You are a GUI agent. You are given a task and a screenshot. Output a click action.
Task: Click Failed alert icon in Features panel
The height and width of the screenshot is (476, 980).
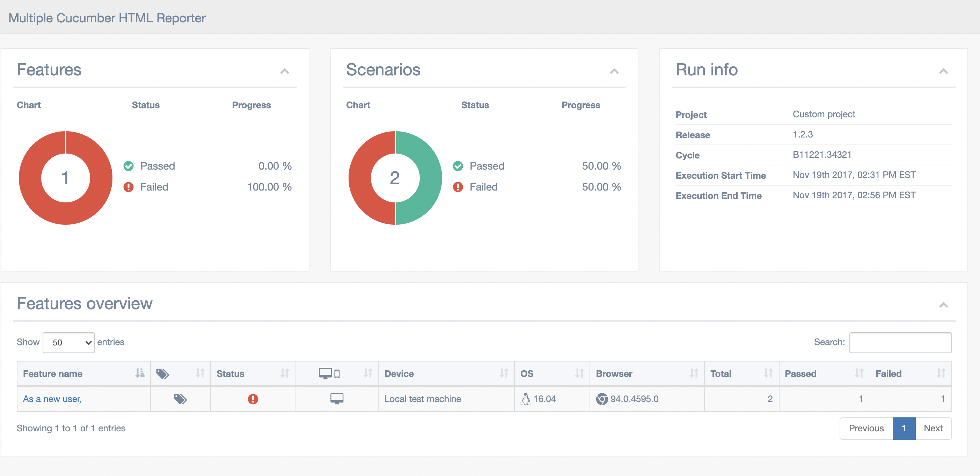129,187
